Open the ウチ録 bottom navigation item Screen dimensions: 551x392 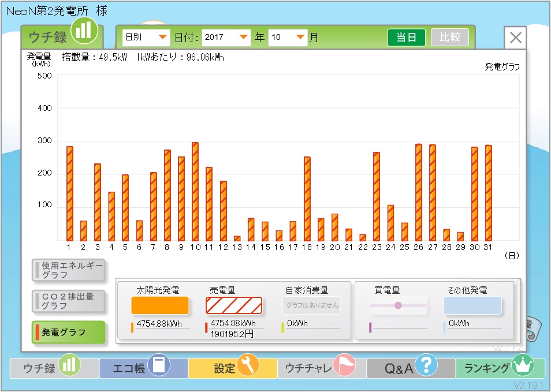coord(54,368)
